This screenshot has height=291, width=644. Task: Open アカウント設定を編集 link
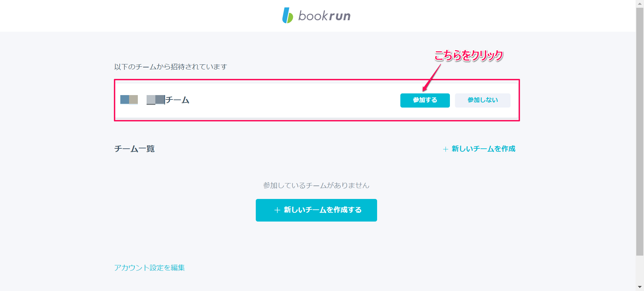click(x=149, y=268)
